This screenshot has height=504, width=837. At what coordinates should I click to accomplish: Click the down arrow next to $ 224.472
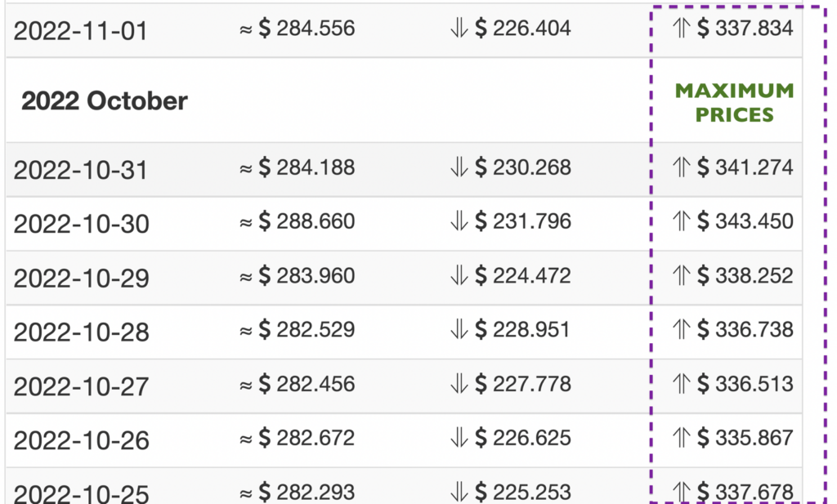pos(459,275)
